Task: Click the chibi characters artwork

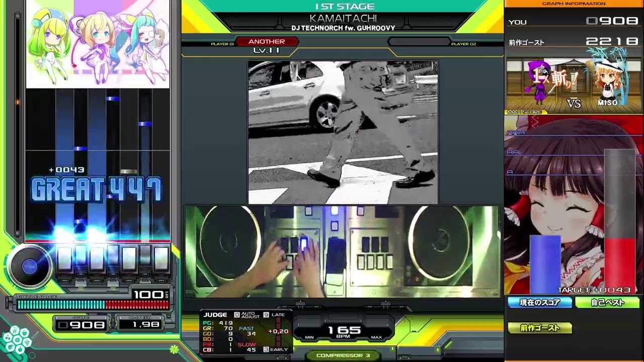Action: pyautogui.click(x=98, y=44)
